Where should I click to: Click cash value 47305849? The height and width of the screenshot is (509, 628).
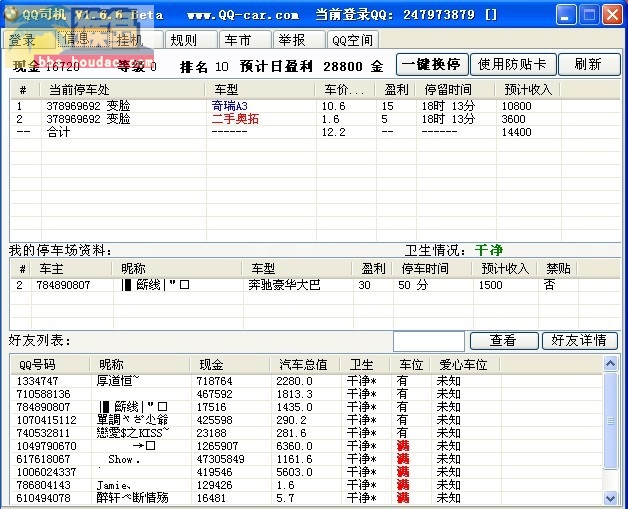coord(220,459)
